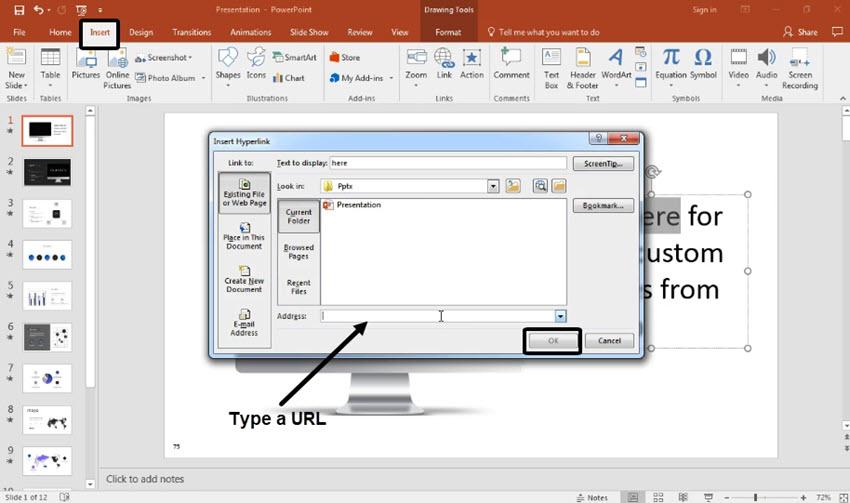Insert an Audio clip from ribbon
Screen dimensions: 850x503
pos(767,67)
